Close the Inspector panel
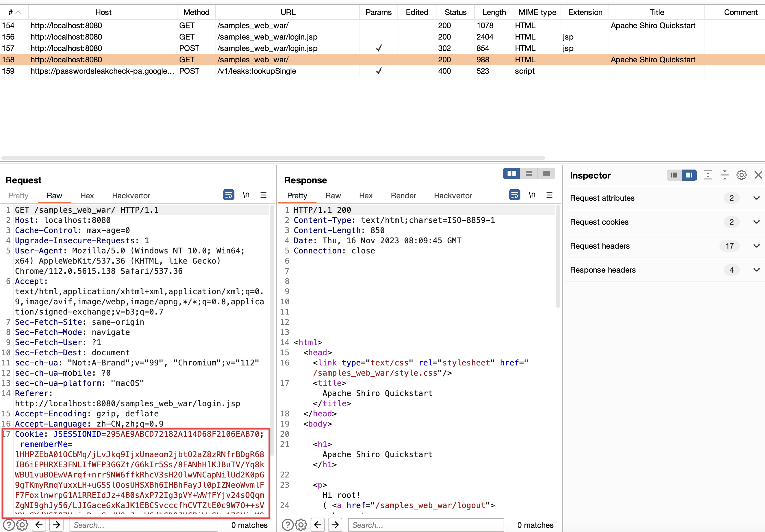This screenshot has width=765, height=532. click(x=758, y=175)
